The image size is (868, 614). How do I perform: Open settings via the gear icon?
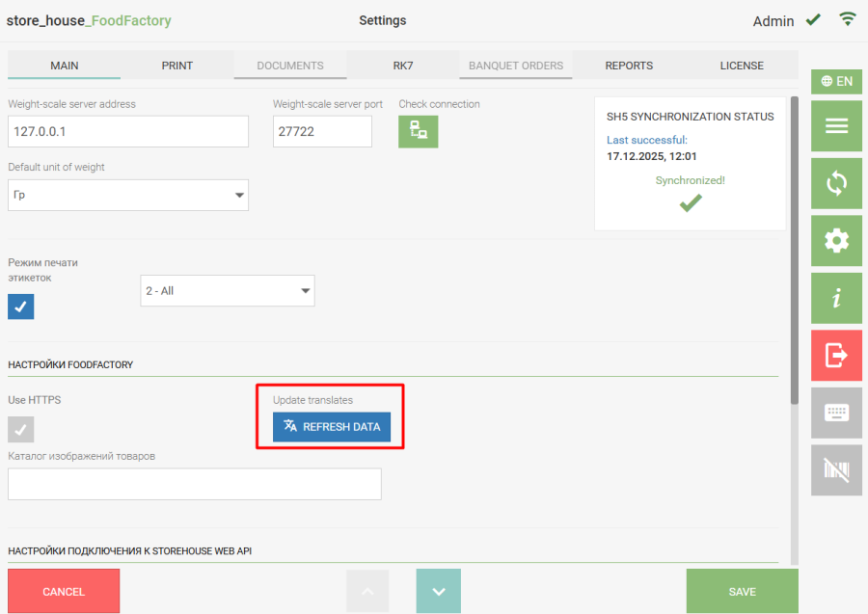pyautogui.click(x=836, y=241)
